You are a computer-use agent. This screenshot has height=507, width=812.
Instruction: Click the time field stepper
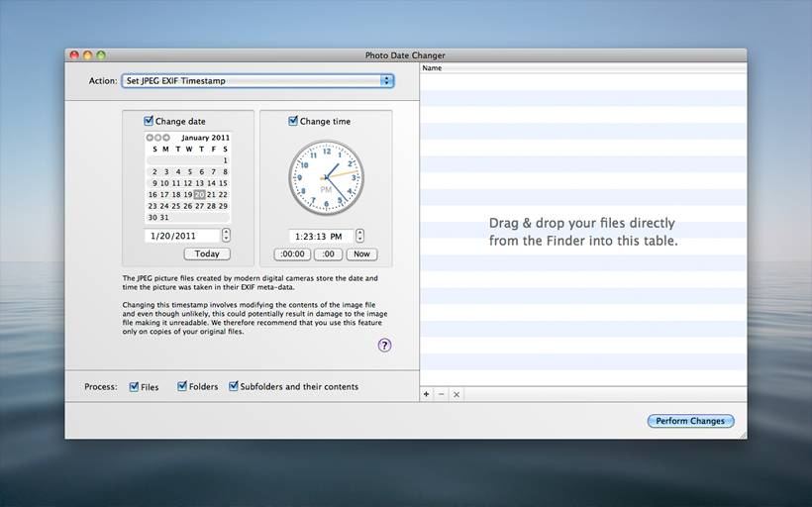(x=359, y=236)
